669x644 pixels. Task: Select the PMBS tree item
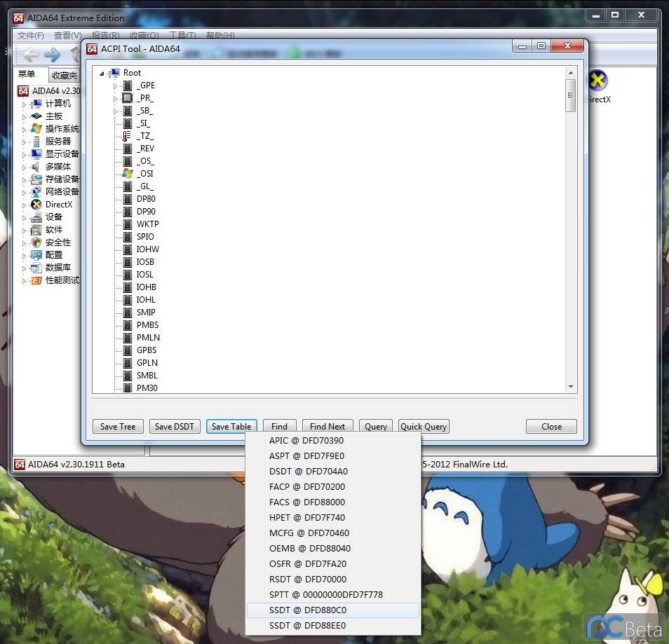click(x=147, y=325)
